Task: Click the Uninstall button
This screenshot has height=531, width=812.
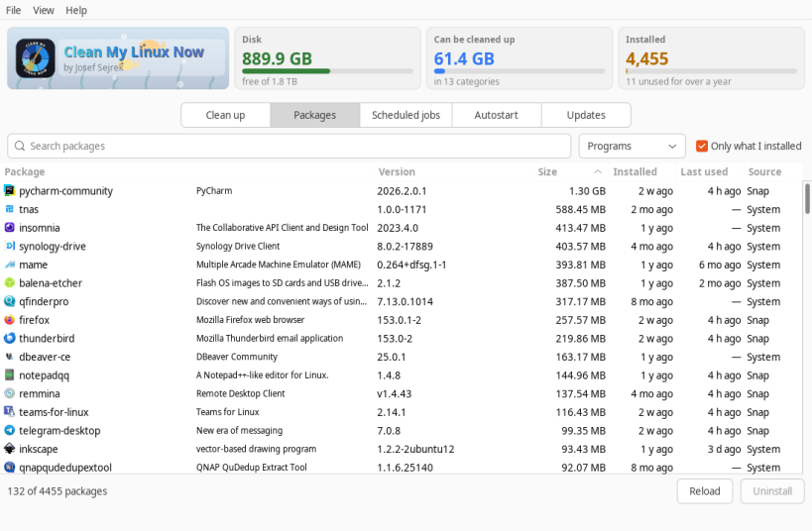Action: (772, 491)
